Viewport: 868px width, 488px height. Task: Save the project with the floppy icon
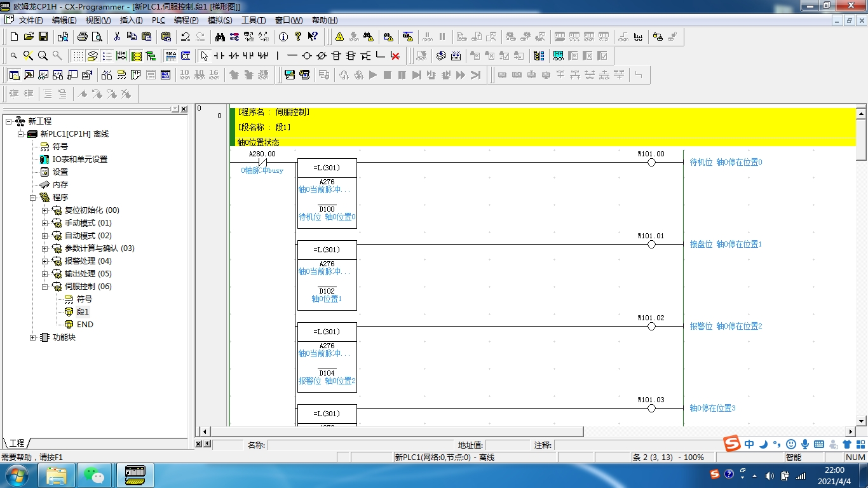tap(43, 37)
